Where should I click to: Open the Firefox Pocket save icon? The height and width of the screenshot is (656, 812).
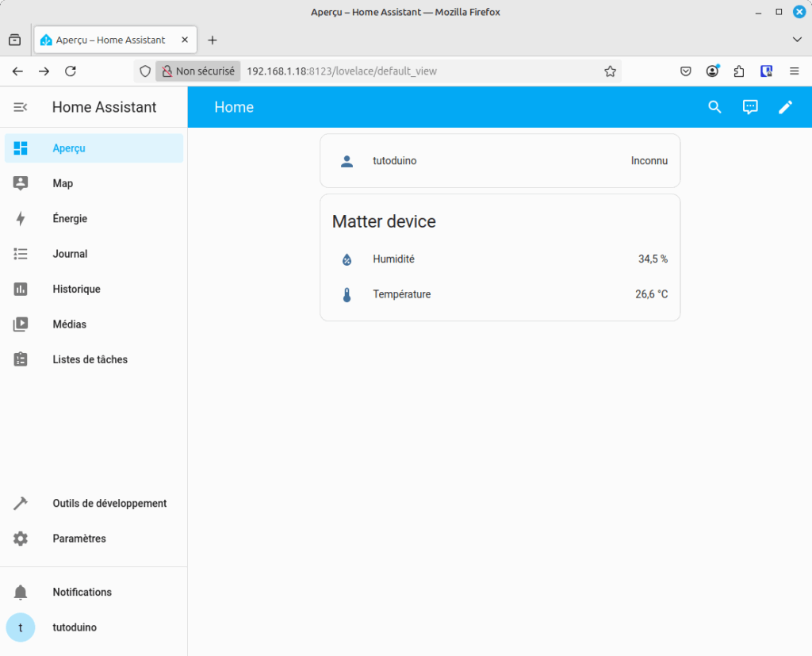(686, 71)
